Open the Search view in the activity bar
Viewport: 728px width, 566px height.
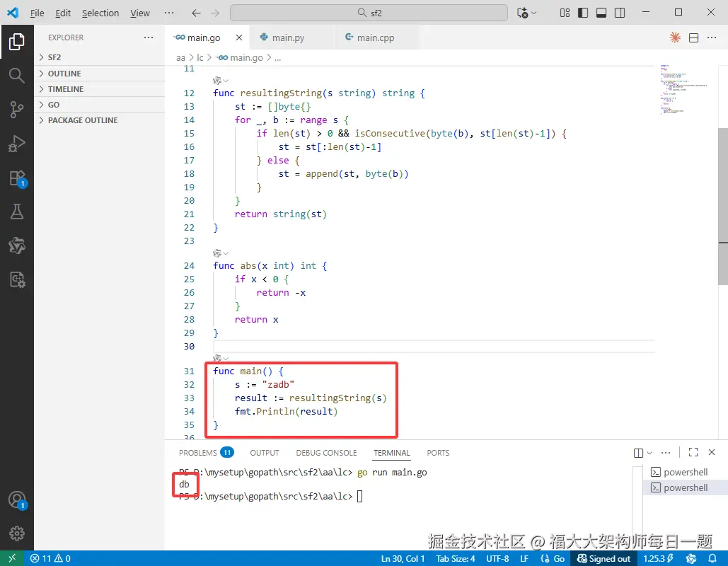tap(17, 75)
